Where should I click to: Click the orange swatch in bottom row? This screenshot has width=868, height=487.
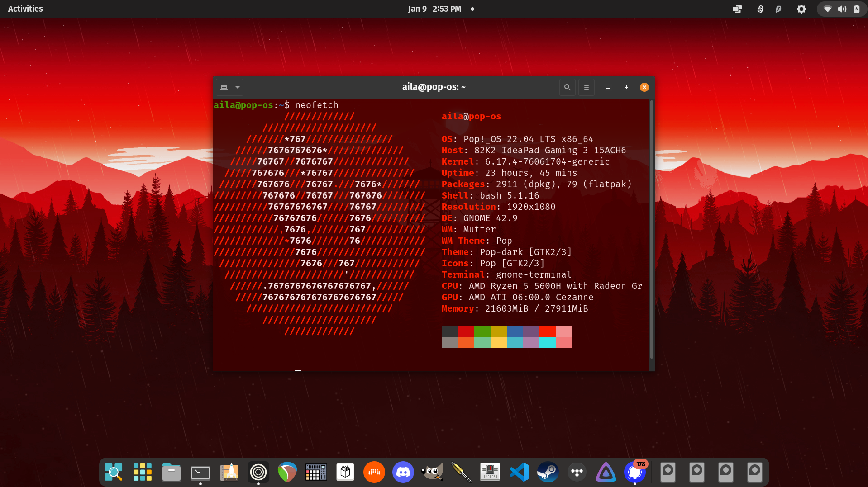[x=466, y=342]
